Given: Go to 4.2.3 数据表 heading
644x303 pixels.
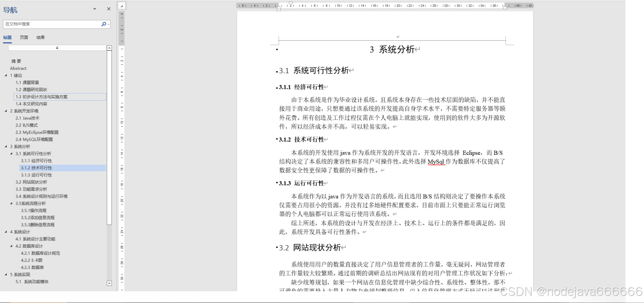Looking at the screenshot, I should 32,267.
